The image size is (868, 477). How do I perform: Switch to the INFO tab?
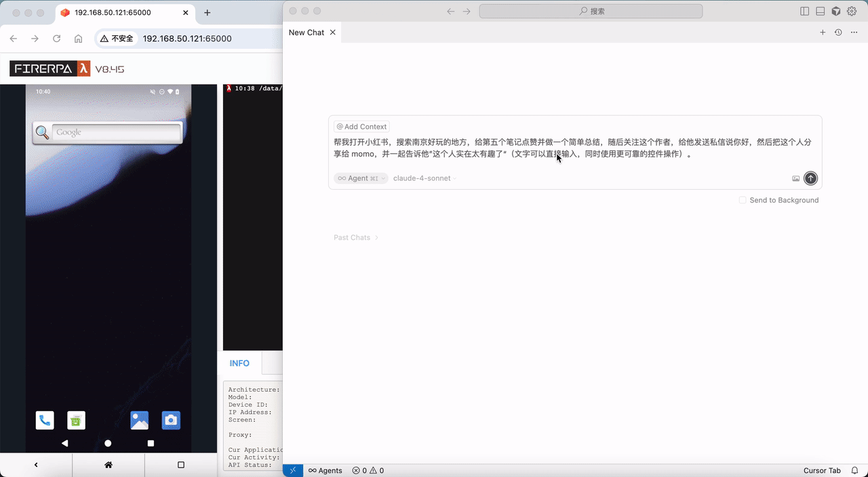click(x=239, y=363)
